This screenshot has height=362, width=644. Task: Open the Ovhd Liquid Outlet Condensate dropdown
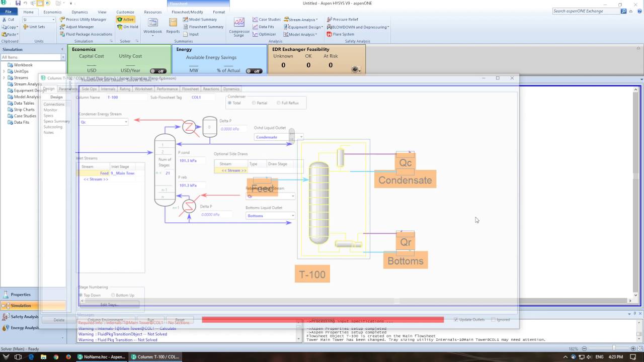301,137
